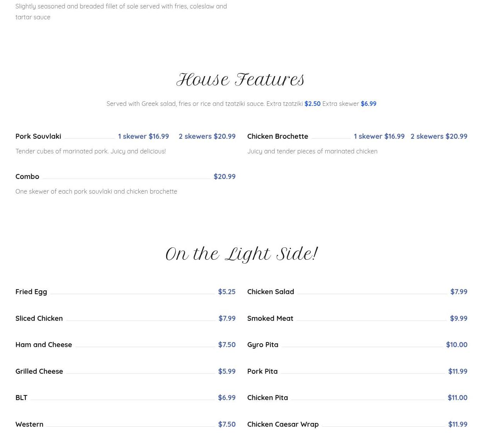Click the BLT sandwich item

point(21,398)
